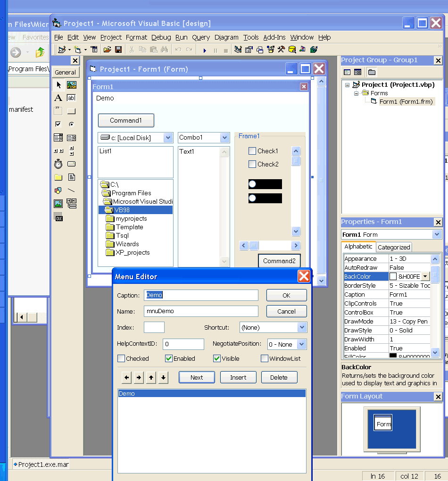Image resolution: width=448 pixels, height=481 pixels.
Task: Select the Label tool in the toolbox
Action: click(x=58, y=98)
